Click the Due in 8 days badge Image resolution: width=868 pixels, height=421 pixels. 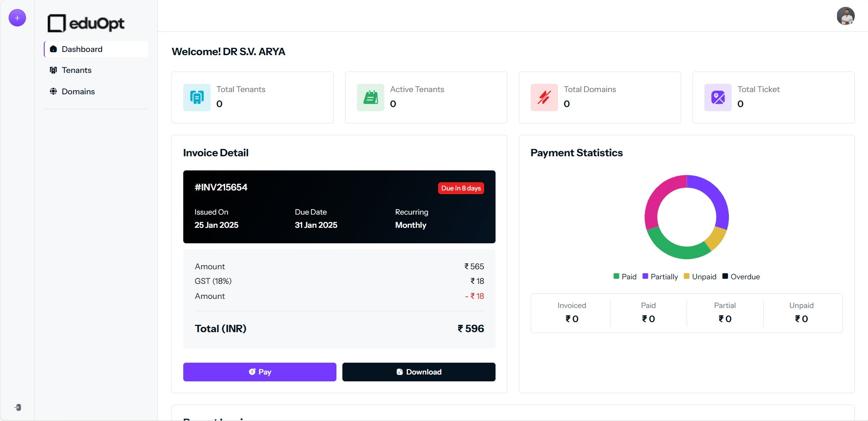pyautogui.click(x=461, y=188)
